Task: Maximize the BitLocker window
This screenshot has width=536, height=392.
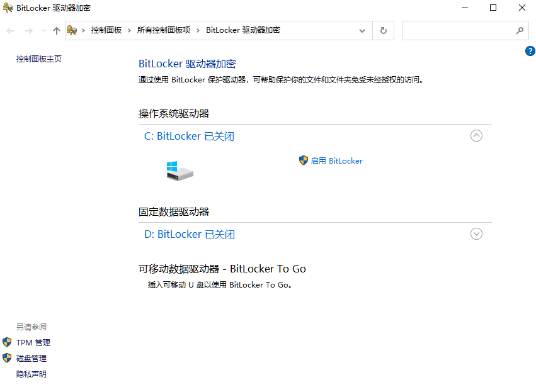Action: 493,8
